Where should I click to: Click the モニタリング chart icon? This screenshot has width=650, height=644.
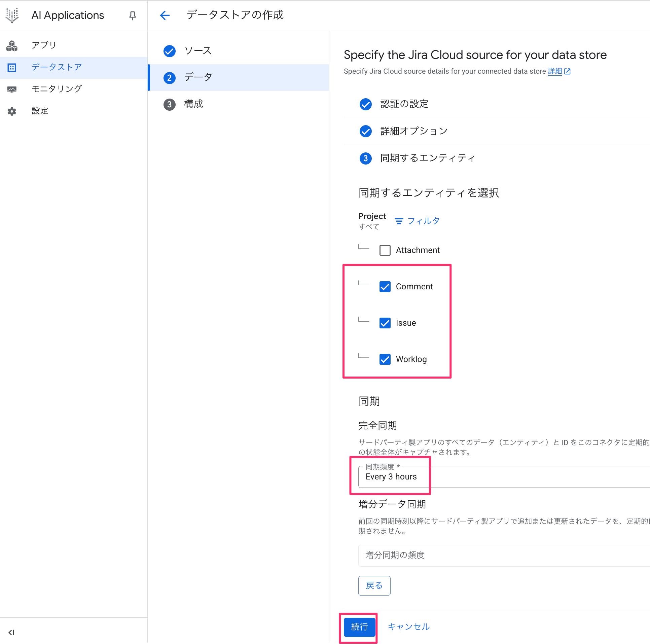coord(12,89)
